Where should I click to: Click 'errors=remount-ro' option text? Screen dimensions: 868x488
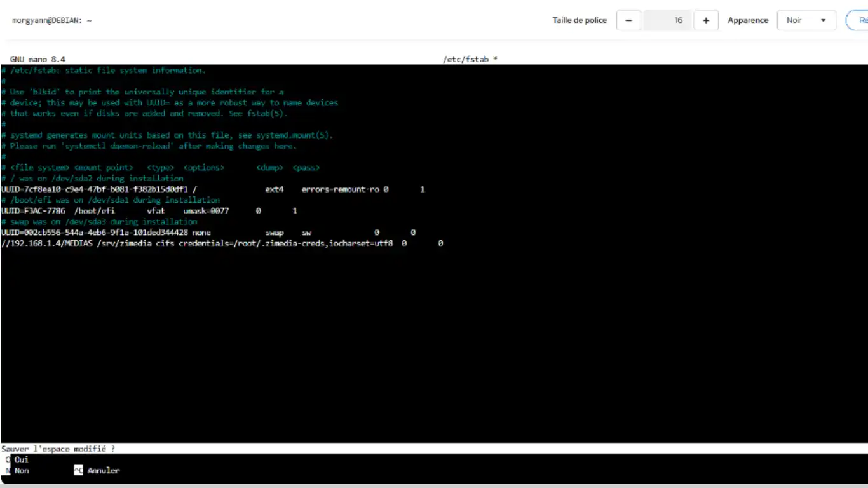pos(340,189)
